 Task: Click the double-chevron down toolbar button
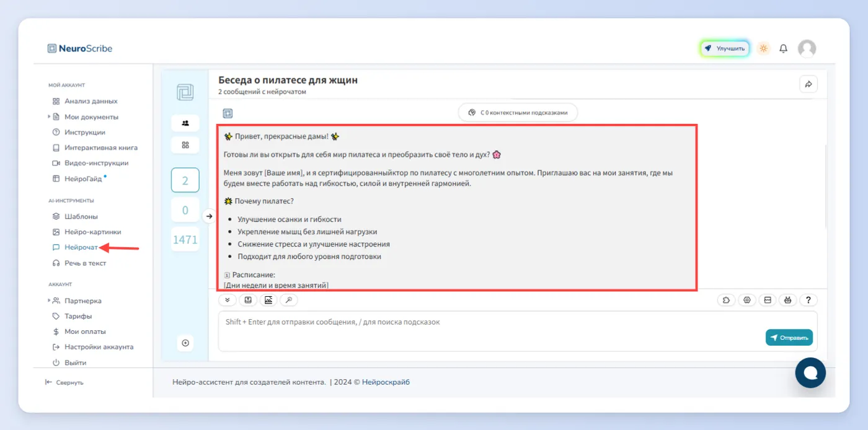[228, 300]
